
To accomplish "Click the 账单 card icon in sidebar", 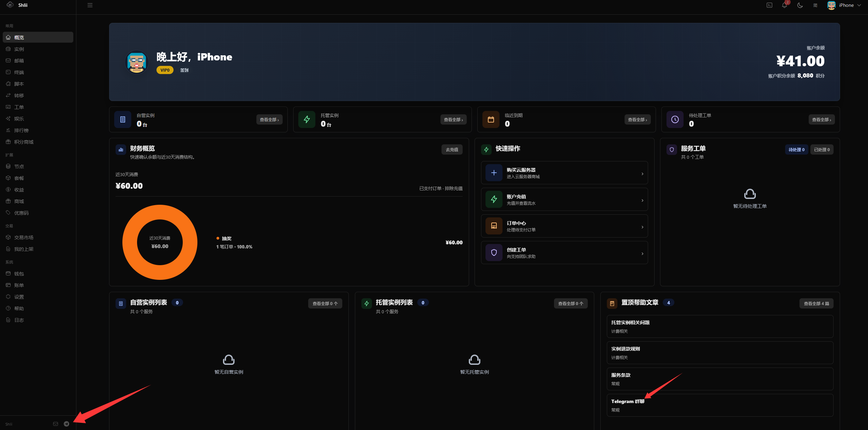I will click(8, 285).
